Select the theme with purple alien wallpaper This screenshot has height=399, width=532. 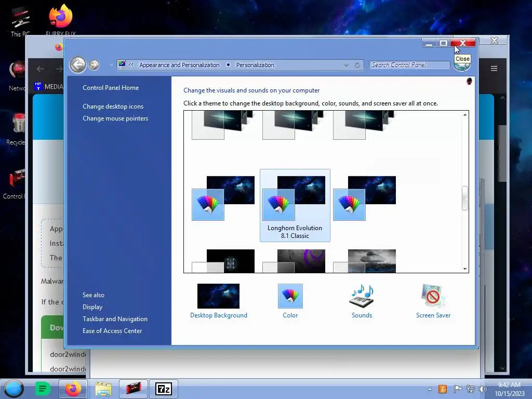pyautogui.click(x=294, y=261)
